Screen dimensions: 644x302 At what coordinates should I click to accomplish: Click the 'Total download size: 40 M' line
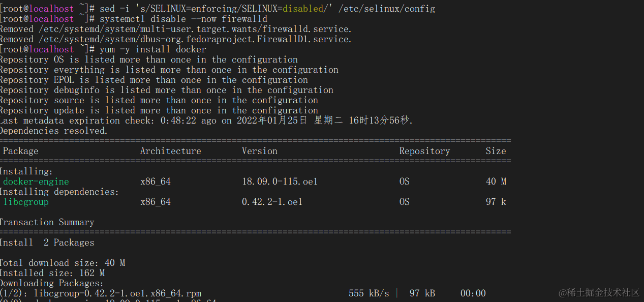click(63, 263)
